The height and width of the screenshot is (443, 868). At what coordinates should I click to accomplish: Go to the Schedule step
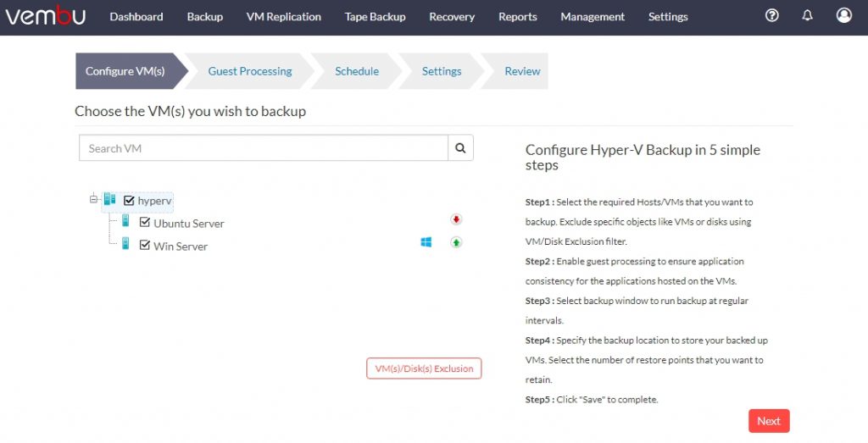point(357,71)
